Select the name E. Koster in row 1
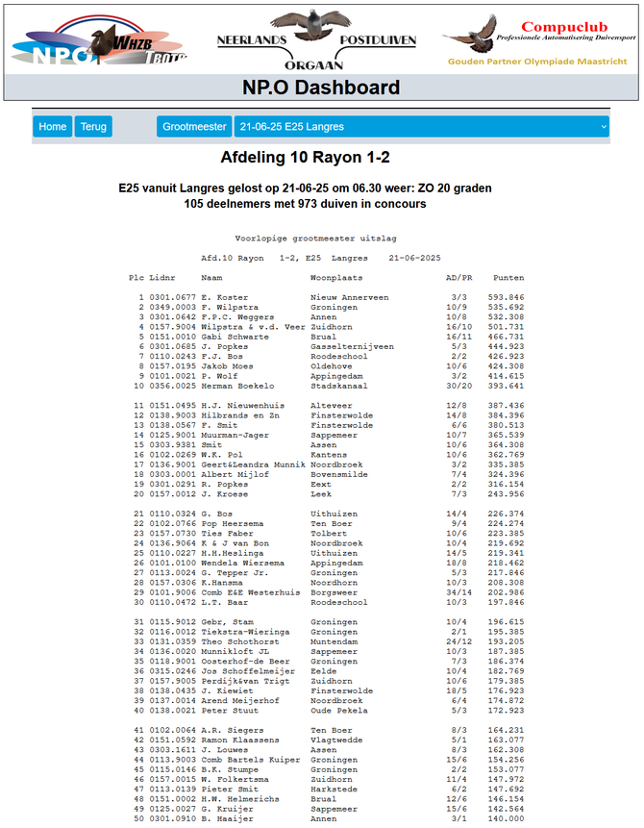 click(224, 298)
